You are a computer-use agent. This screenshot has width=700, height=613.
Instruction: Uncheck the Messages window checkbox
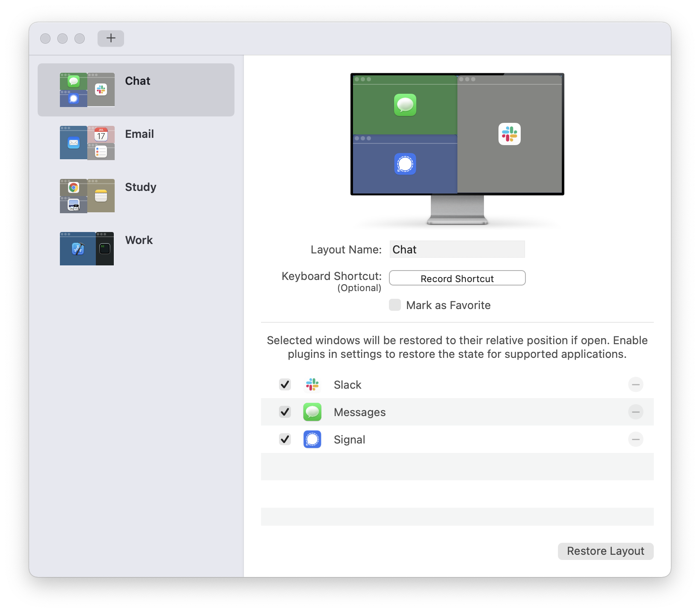(285, 412)
